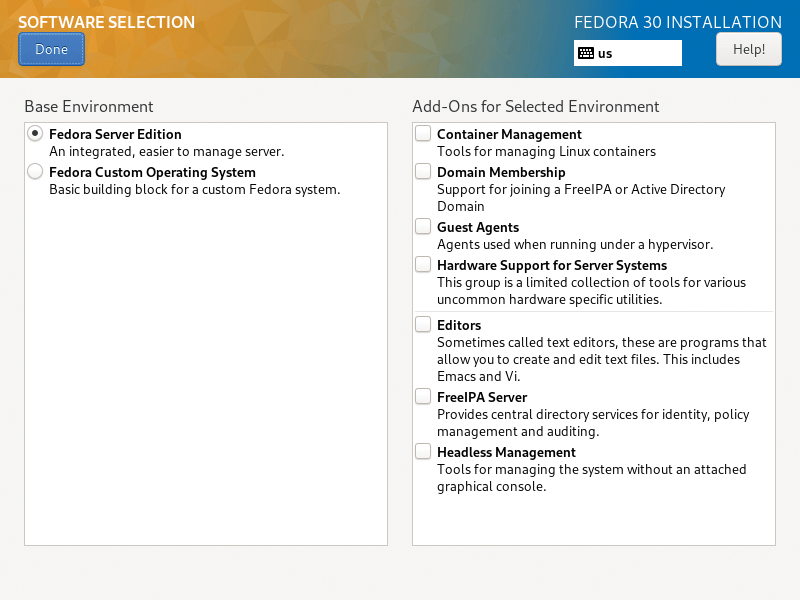Click the us keyboard layout indicator
This screenshot has height=600, width=800.
point(628,53)
